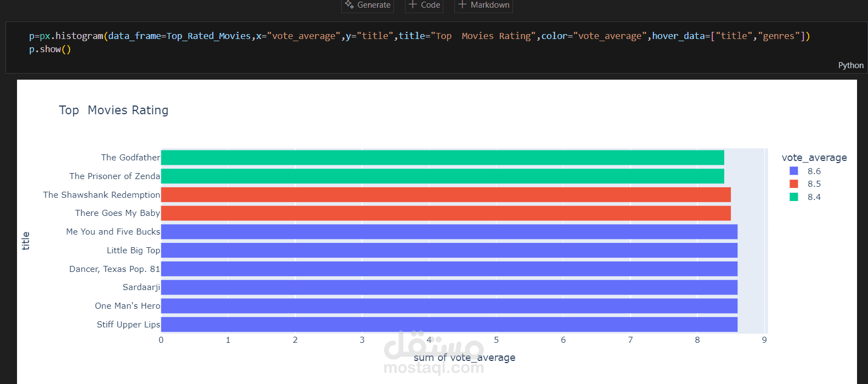Click the Little Big Top bar
Image resolution: width=868 pixels, height=384 pixels.
tap(449, 251)
